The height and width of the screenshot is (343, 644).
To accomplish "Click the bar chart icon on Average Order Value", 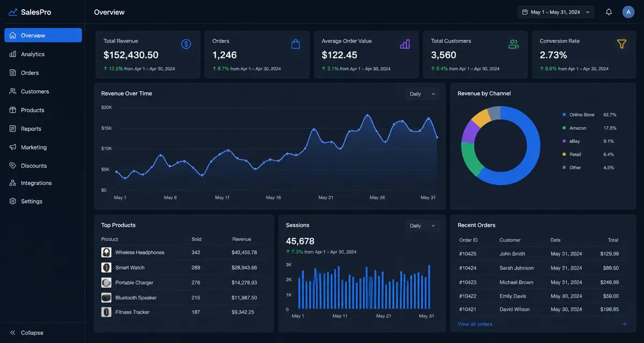I will (405, 44).
